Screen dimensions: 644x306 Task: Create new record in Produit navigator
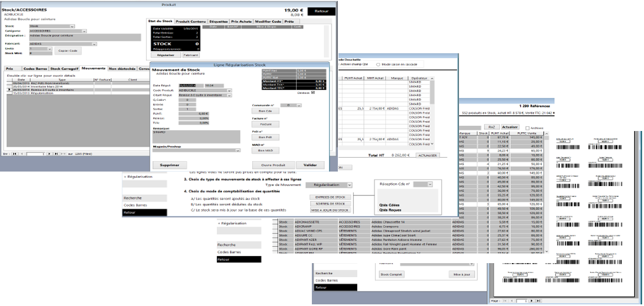click(x=63, y=154)
